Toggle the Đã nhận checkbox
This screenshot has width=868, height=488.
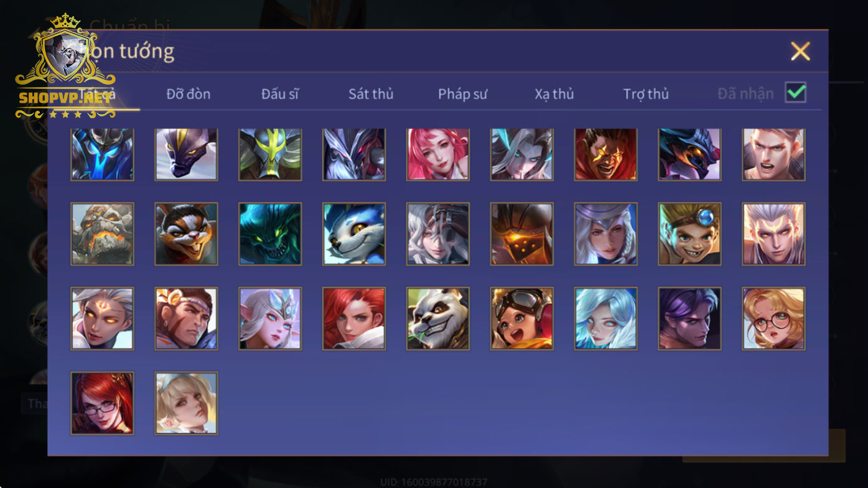coord(795,93)
